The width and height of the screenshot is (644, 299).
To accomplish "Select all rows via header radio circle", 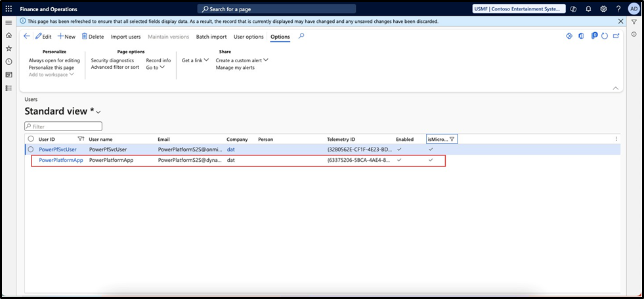I will pyautogui.click(x=31, y=139).
